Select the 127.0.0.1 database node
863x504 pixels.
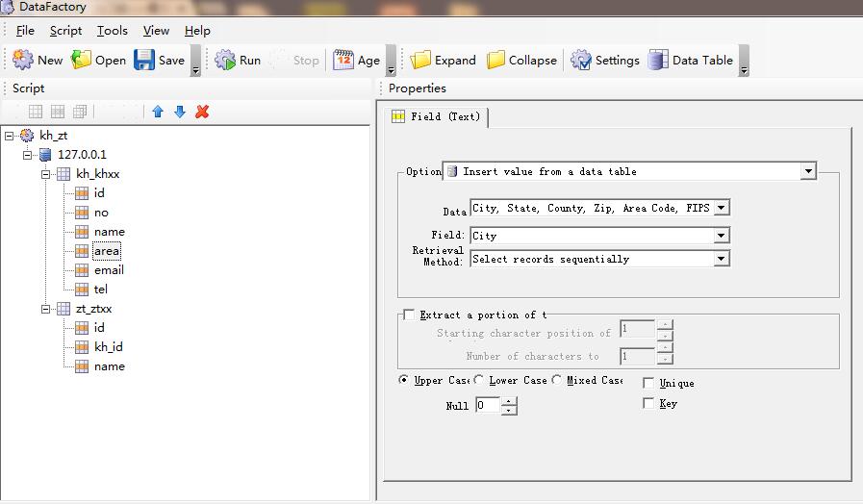point(82,155)
